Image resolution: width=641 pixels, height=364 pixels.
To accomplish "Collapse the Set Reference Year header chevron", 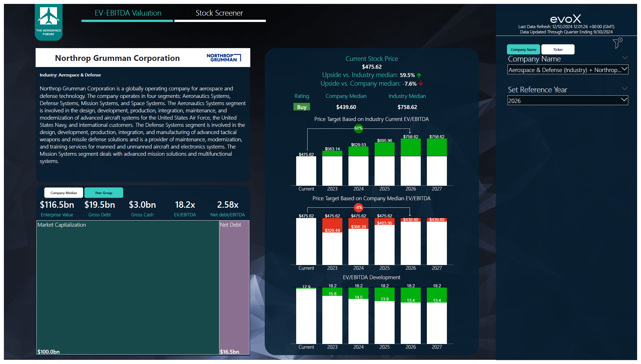I will [625, 89].
